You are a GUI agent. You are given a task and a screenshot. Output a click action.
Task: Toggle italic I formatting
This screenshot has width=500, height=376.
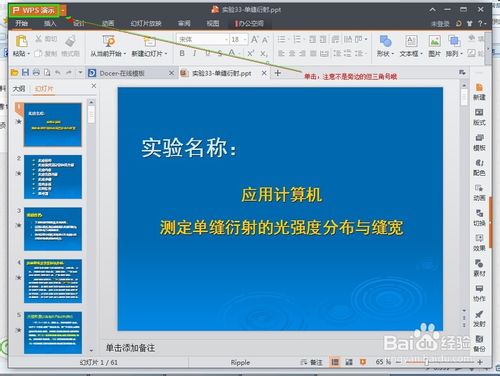click(x=194, y=53)
